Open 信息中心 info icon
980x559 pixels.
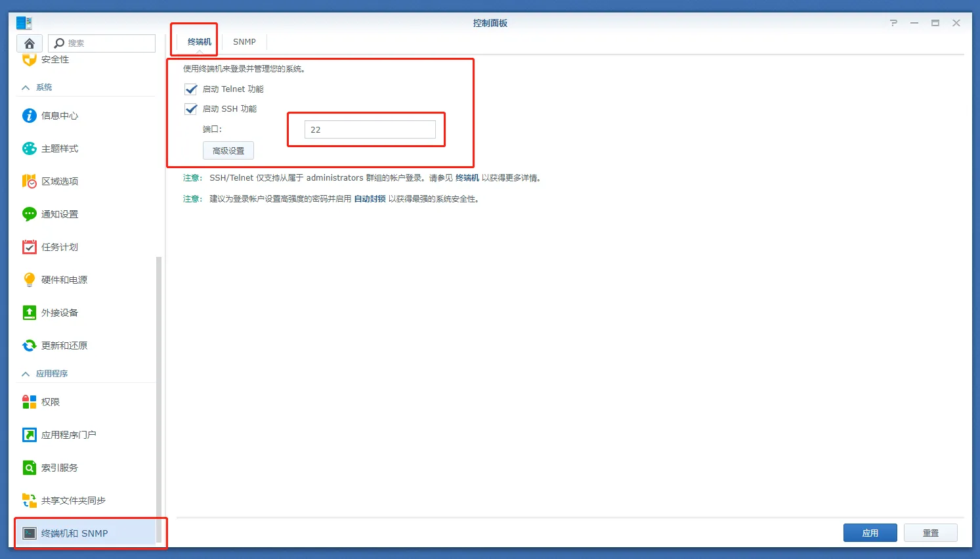[x=30, y=116]
